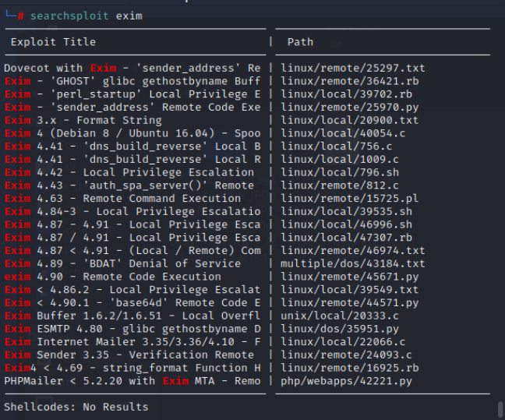
Task: Click 'Exim ESMTP 4.80' exploit title
Action: (132, 329)
